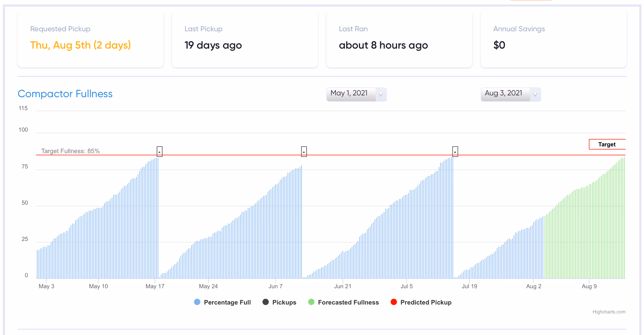Click the blue Percentage Full legend dot
Screen dimensions: 644x335
point(197,302)
